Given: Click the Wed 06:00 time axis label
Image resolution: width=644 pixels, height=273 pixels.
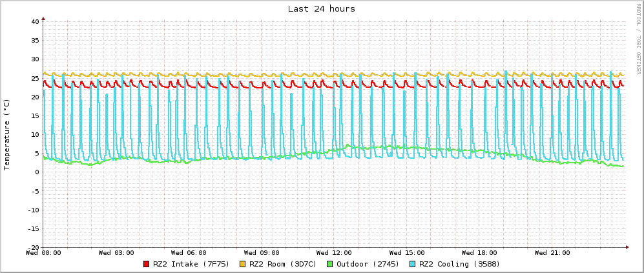Looking at the screenshot, I should click(x=189, y=253).
